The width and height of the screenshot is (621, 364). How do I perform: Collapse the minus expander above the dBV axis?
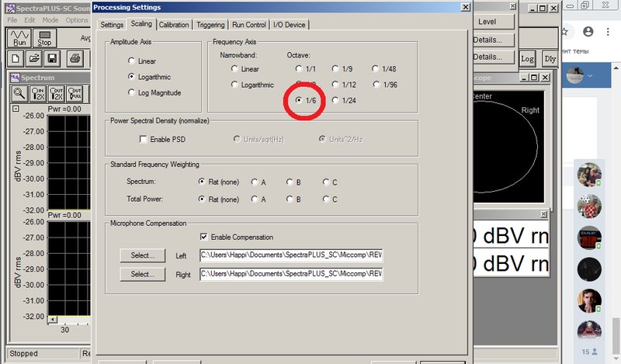(x=16, y=109)
